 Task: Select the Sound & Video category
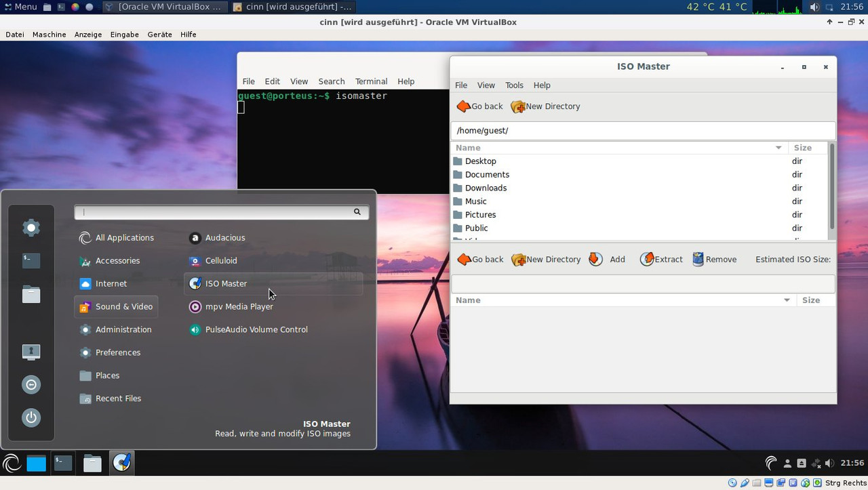point(116,307)
